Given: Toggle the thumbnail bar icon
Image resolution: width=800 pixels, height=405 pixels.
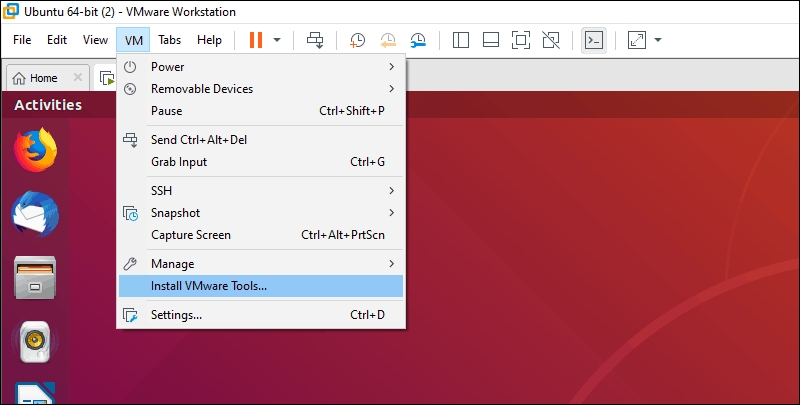Looking at the screenshot, I should coord(491,40).
